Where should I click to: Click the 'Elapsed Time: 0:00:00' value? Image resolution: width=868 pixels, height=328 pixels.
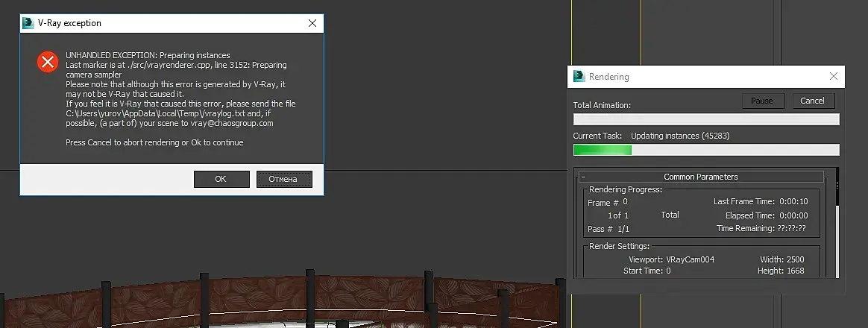767,215
